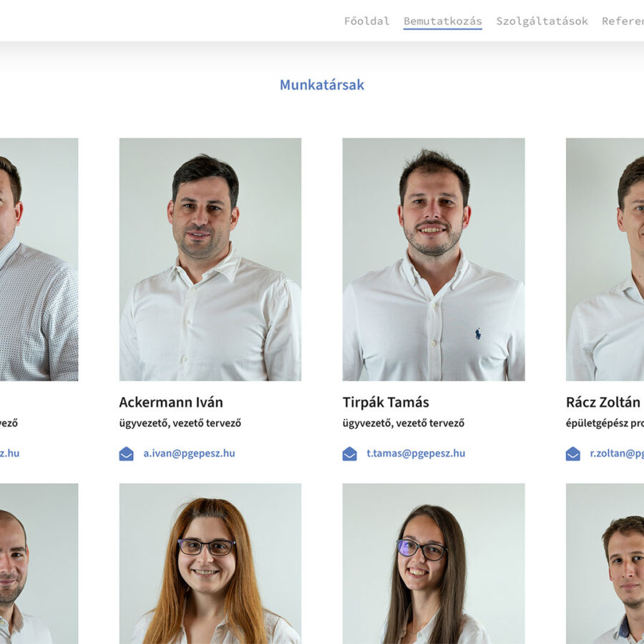
Task: Click the cut-off email link at left edge
Action: 9,454
